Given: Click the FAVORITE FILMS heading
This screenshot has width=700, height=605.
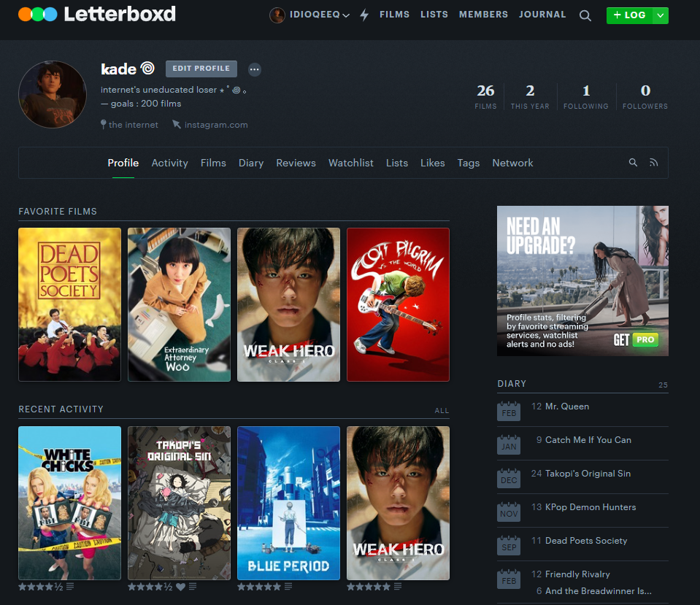Looking at the screenshot, I should pos(58,211).
